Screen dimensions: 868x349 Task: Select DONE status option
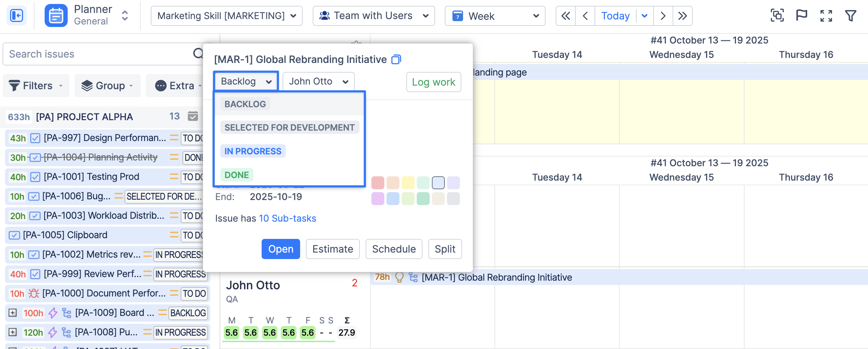pyautogui.click(x=236, y=175)
